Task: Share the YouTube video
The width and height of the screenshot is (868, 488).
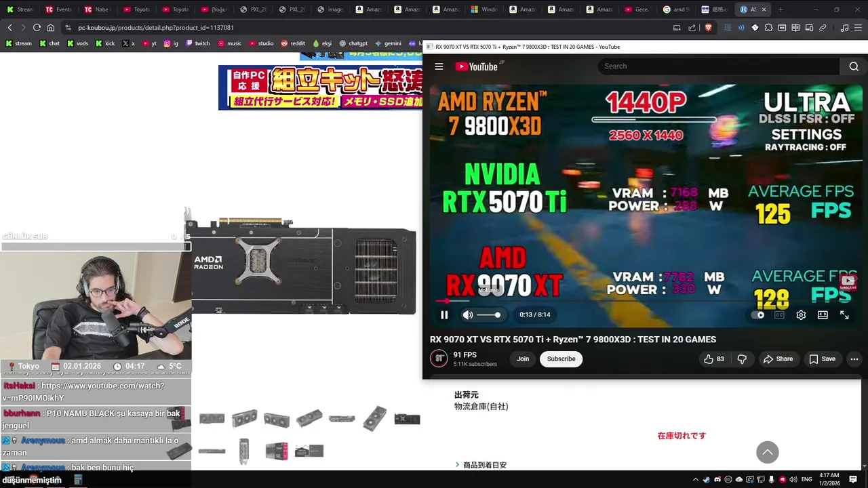Action: pyautogui.click(x=777, y=359)
